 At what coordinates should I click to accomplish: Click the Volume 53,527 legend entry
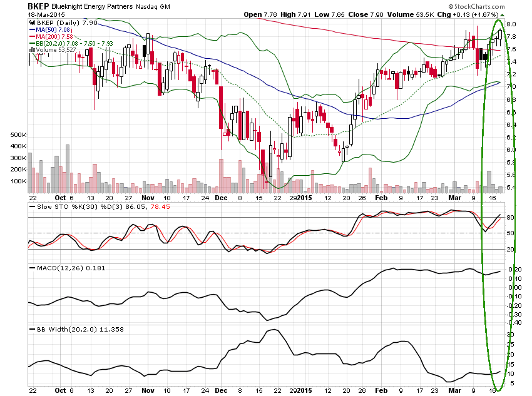coord(56,50)
